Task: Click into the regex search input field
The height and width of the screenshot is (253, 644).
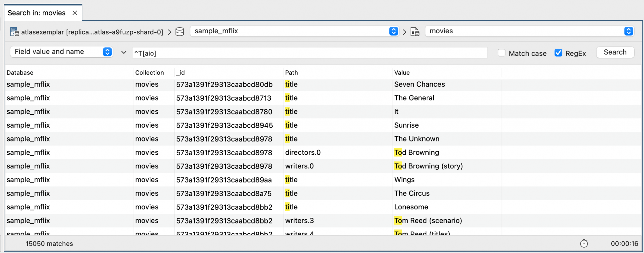Action: pos(310,53)
